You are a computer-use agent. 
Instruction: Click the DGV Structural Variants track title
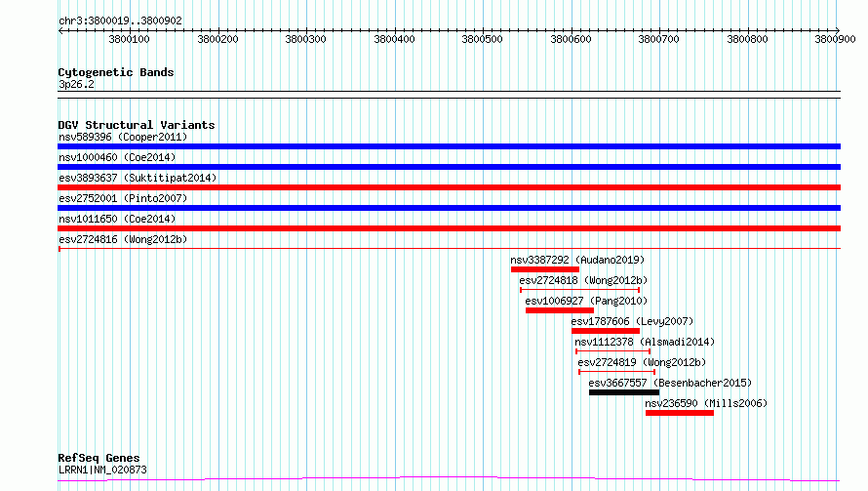tap(137, 125)
